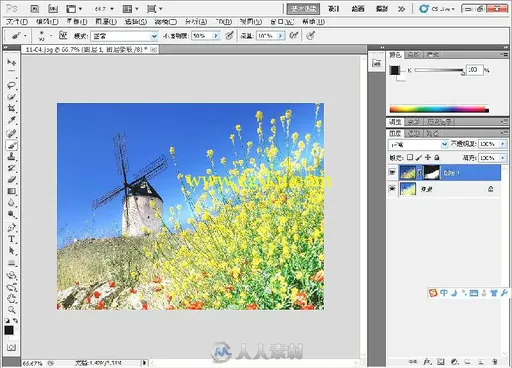Select the Gradient tool

click(12, 191)
